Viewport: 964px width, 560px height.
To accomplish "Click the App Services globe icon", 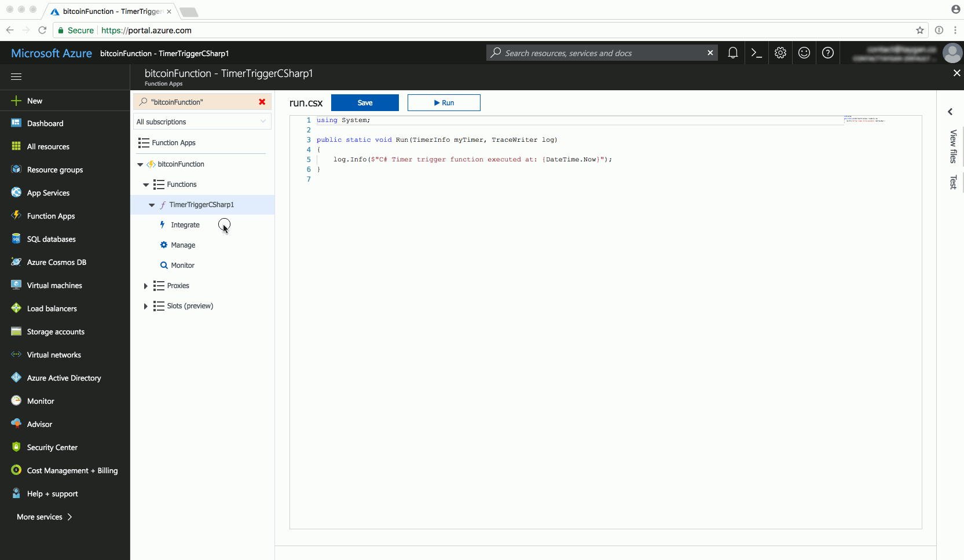I will 16,193.
